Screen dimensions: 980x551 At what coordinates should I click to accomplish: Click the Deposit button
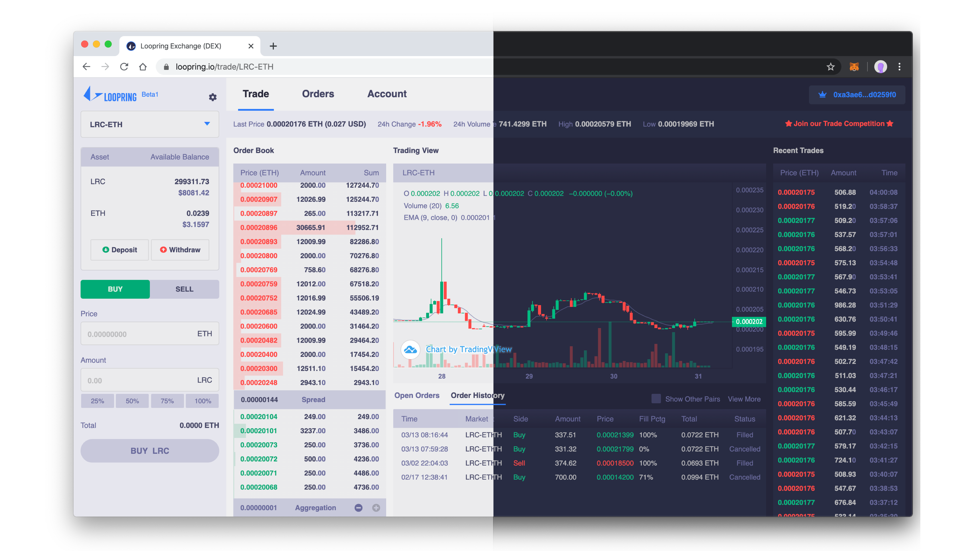tap(119, 250)
